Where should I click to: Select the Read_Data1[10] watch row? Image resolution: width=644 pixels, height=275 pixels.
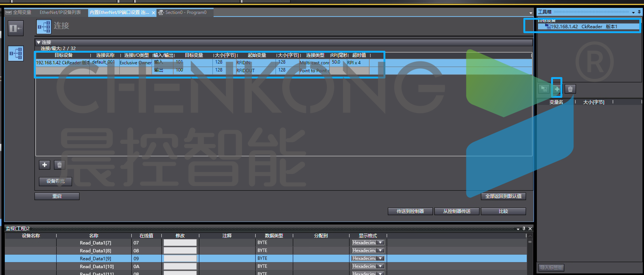(265, 266)
